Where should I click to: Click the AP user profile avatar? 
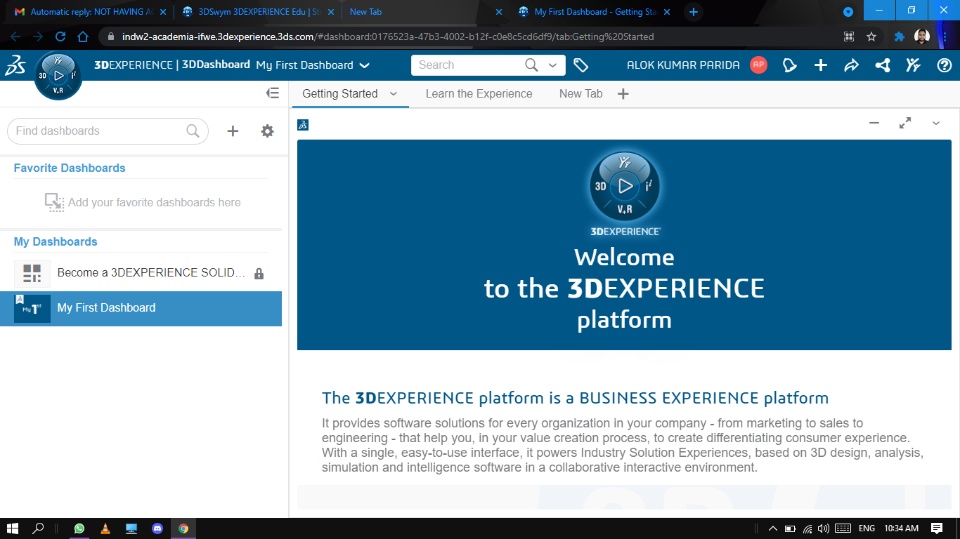tap(759, 65)
